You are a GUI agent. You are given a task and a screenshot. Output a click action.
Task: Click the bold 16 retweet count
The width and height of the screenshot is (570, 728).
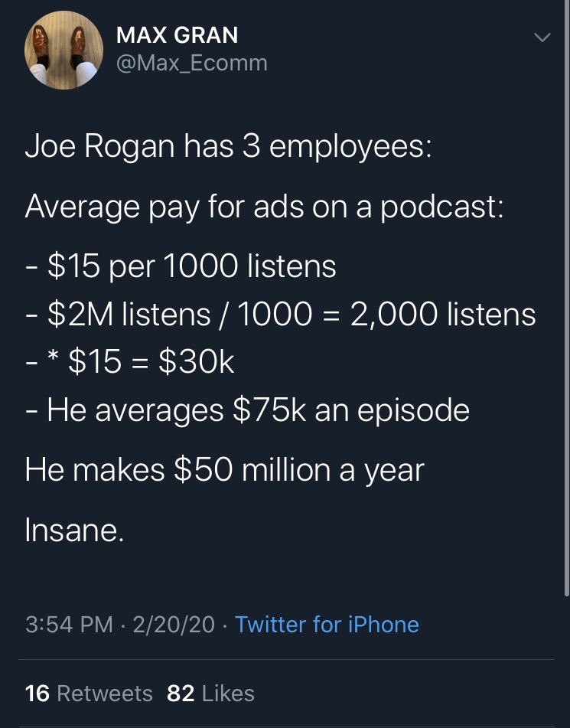point(37,694)
